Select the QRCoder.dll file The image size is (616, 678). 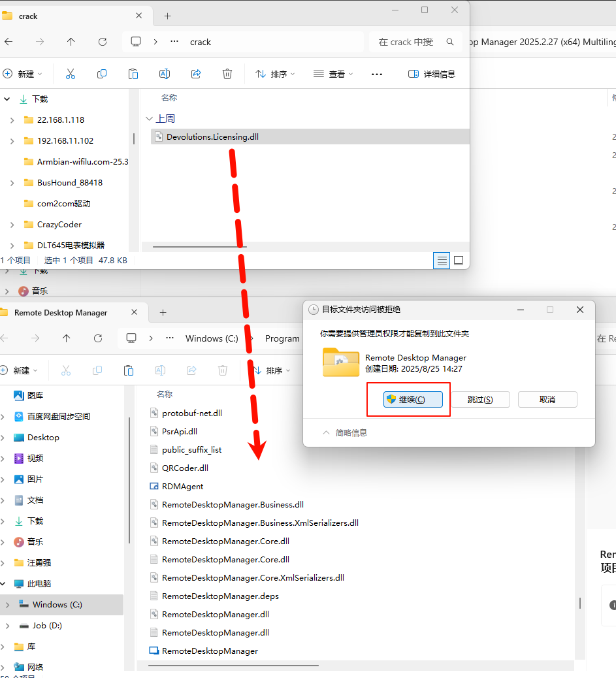coord(185,468)
